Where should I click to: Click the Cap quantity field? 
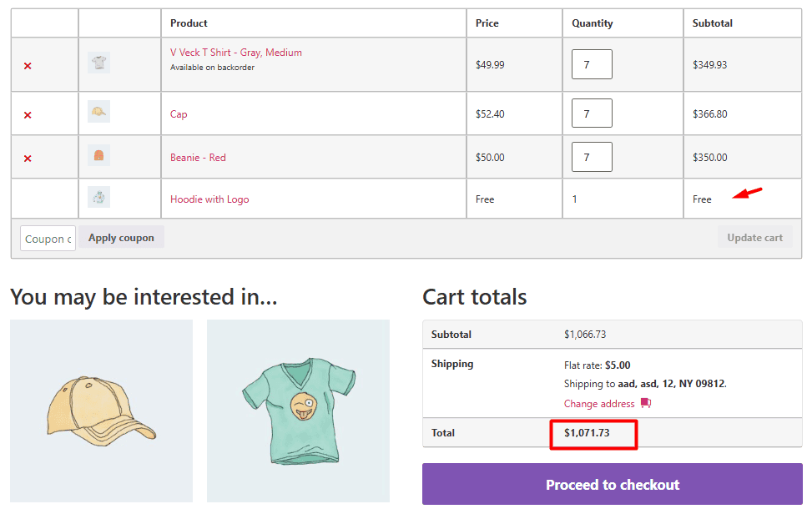point(592,113)
